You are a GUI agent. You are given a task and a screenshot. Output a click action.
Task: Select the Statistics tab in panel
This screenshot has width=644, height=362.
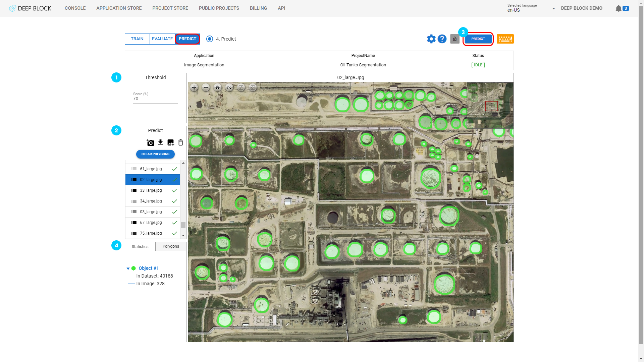[140, 247]
